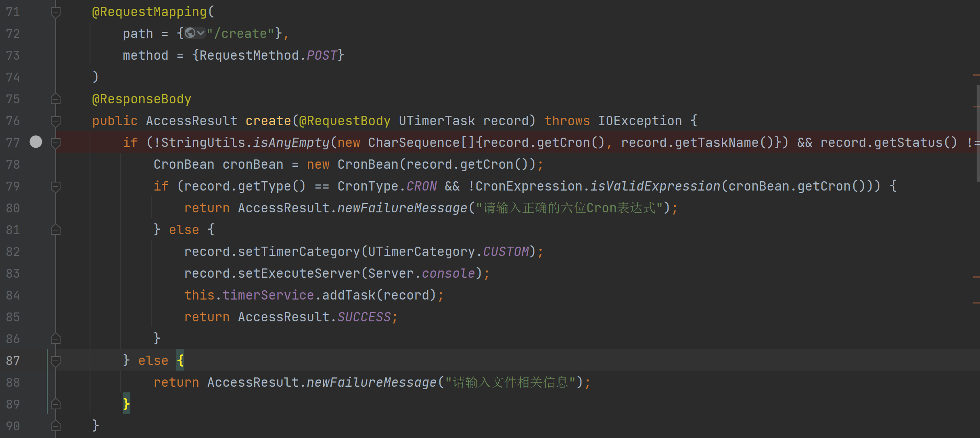Click the gutter next to line number 84

tap(36, 295)
